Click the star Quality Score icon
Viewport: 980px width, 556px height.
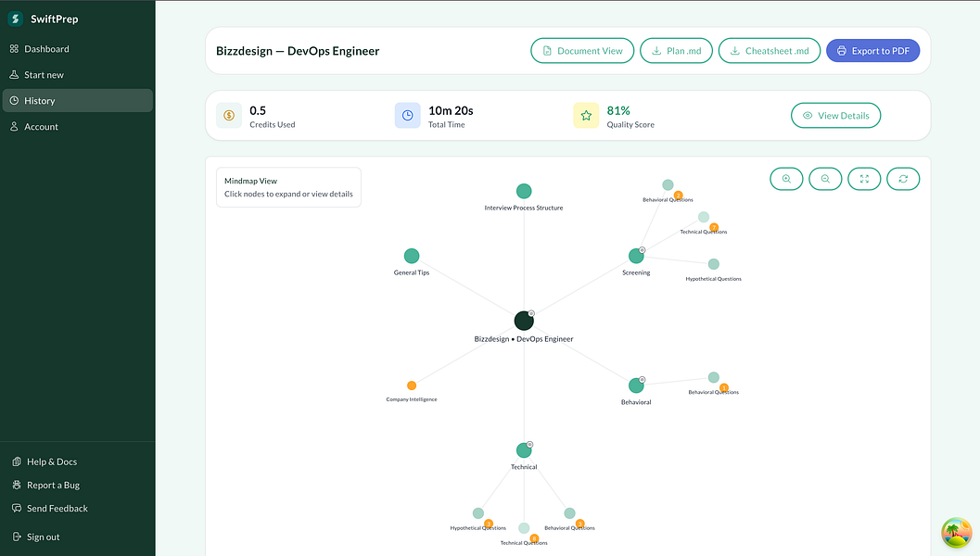(586, 116)
